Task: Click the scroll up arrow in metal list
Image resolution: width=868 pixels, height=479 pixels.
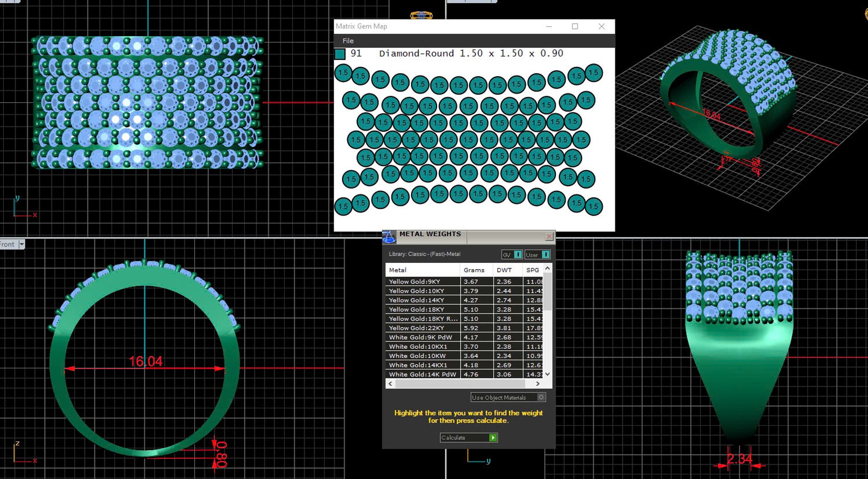Action: coord(547,269)
